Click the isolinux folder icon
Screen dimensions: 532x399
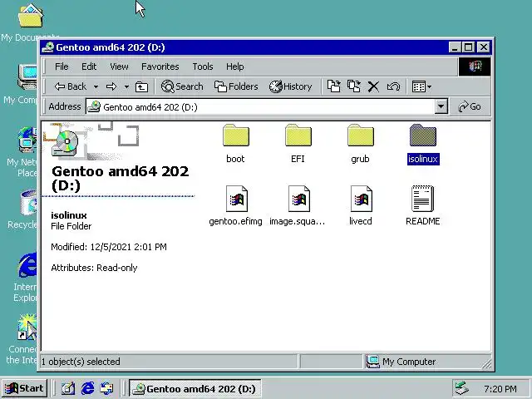(423, 135)
